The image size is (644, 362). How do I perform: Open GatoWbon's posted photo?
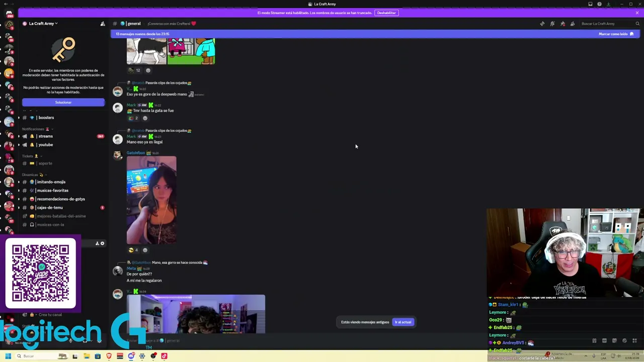tap(151, 200)
